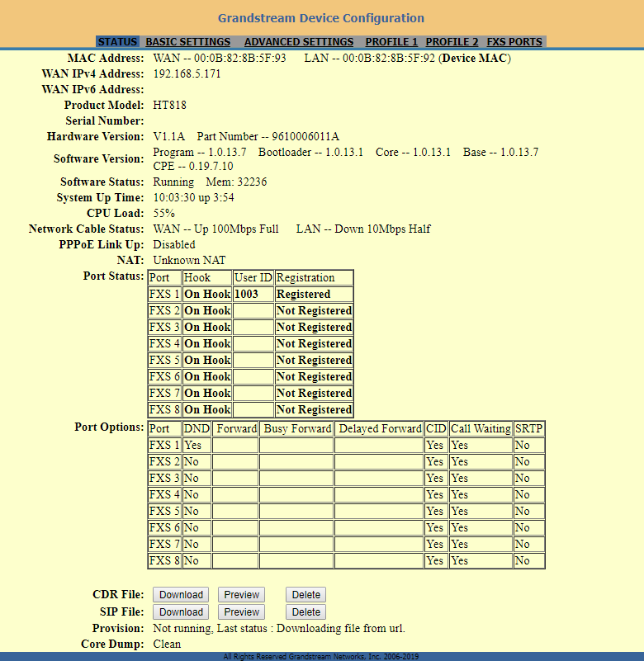Preview the SIP File
Image resolution: width=644 pixels, height=661 pixels.
click(241, 612)
